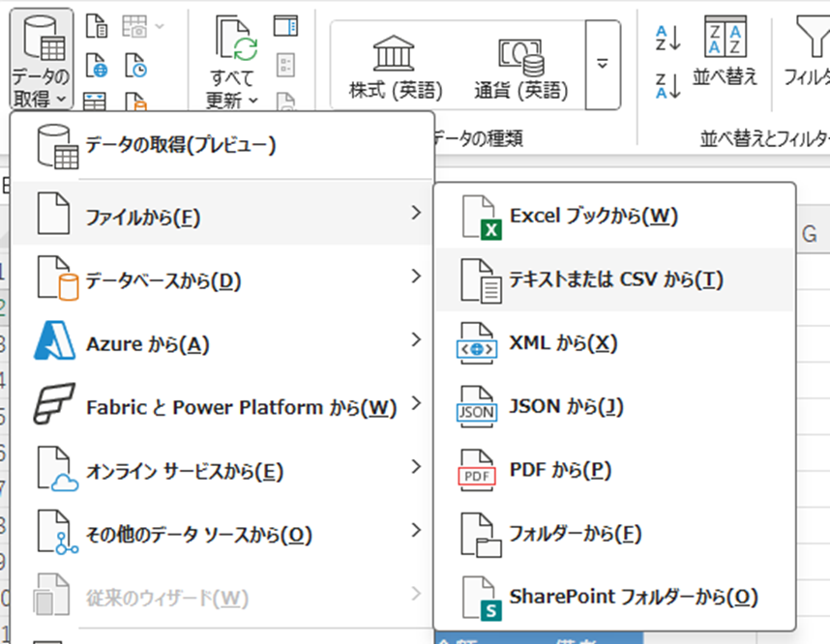The width and height of the screenshot is (830, 644).
Task: Open the Azure から submenu
Action: (x=222, y=343)
